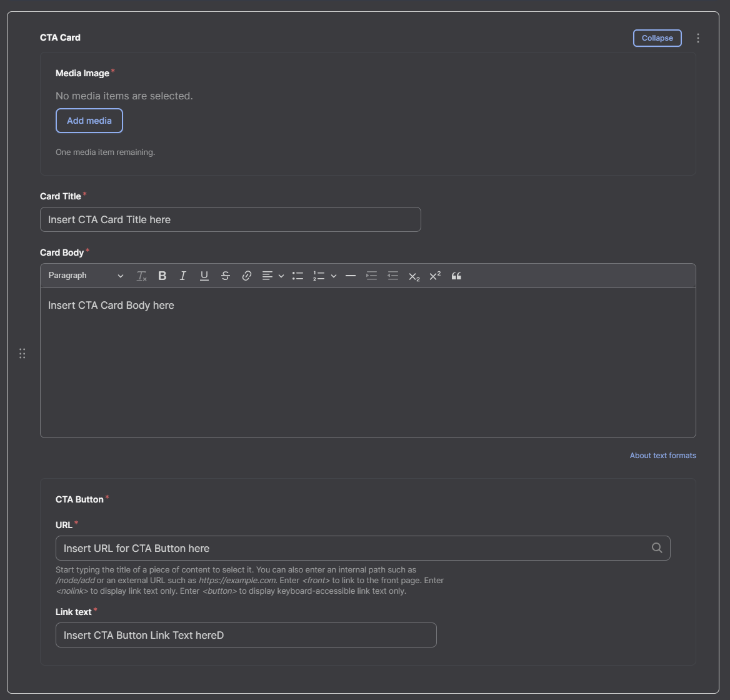This screenshot has width=730, height=700.
Task: Toggle bold formatting in Card Body toolbar
Action: pyautogui.click(x=162, y=276)
